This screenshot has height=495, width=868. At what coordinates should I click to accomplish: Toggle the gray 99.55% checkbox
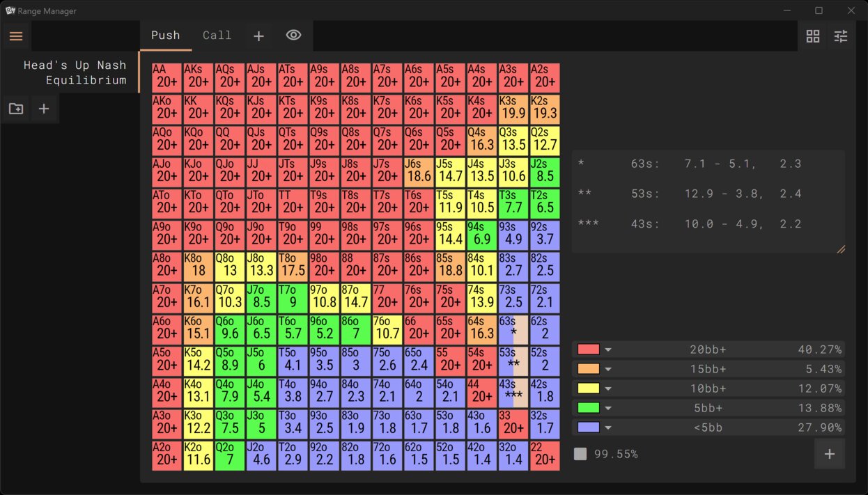pyautogui.click(x=580, y=454)
